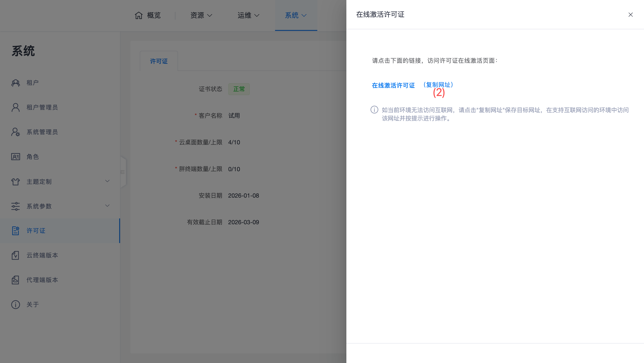This screenshot has width=644, height=363.
Task: Click the home icon beside 概览
Action: click(138, 15)
